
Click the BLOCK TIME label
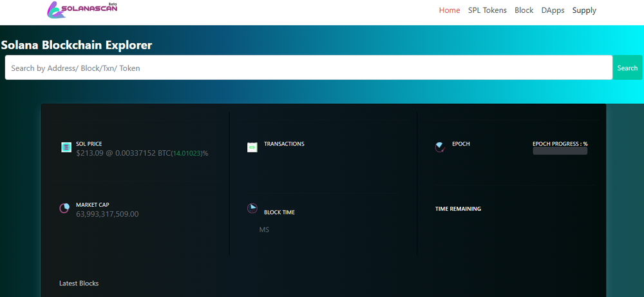pos(279,213)
